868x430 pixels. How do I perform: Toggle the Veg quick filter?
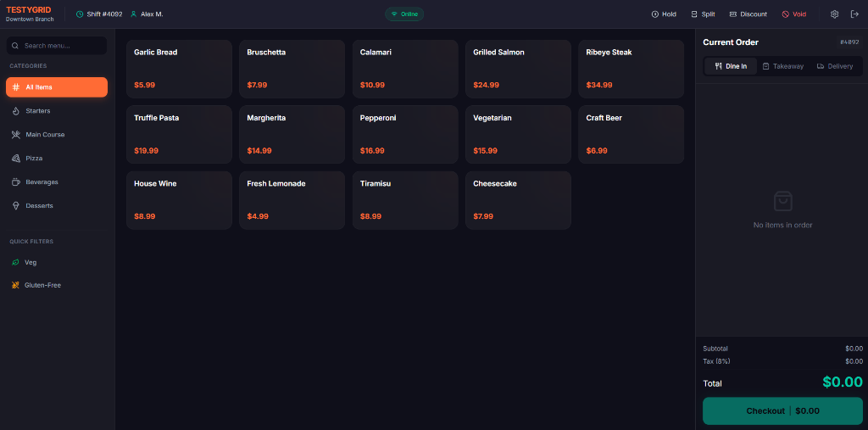coord(57,262)
